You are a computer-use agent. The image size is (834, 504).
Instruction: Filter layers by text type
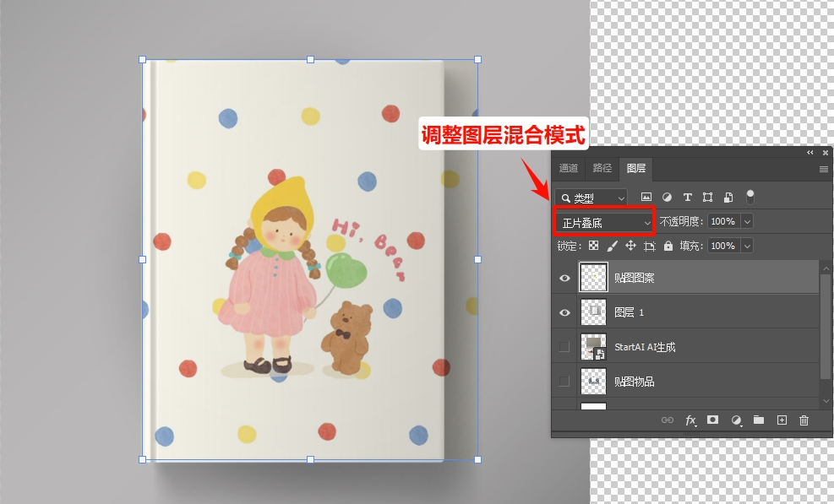pos(688,197)
